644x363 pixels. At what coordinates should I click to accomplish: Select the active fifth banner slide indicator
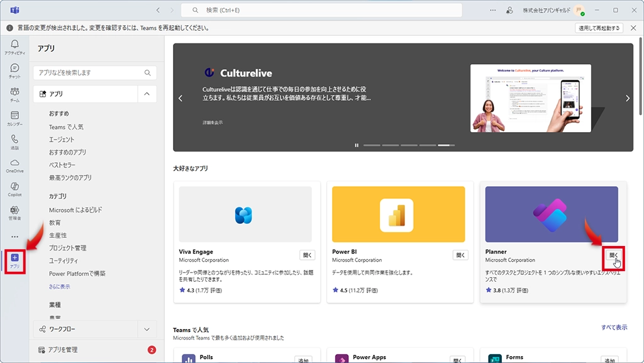(446, 145)
